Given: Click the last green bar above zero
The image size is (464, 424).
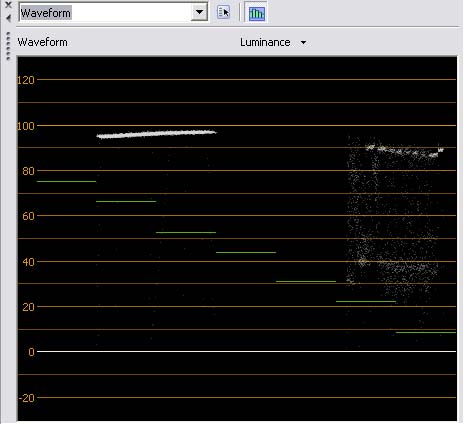Looking at the screenshot, I should tap(426, 332).
